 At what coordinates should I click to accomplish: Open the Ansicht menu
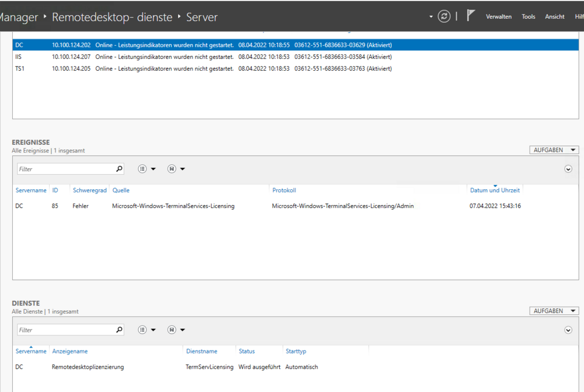(554, 17)
